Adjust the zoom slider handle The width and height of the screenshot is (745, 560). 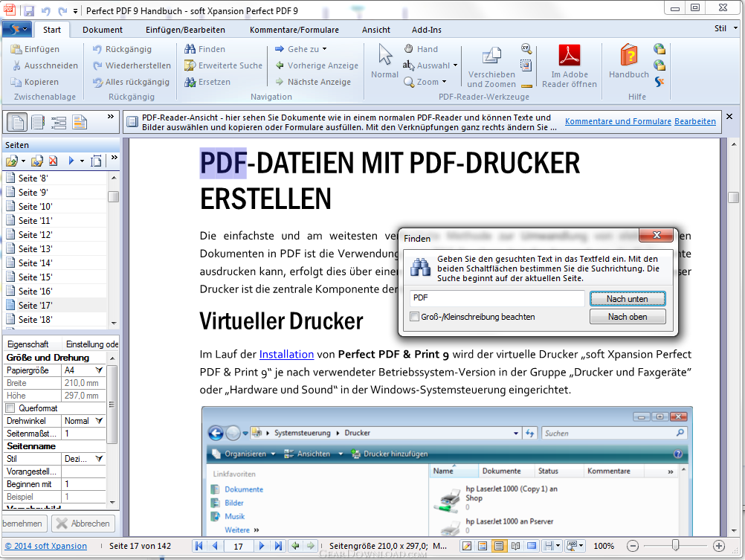[675, 545]
